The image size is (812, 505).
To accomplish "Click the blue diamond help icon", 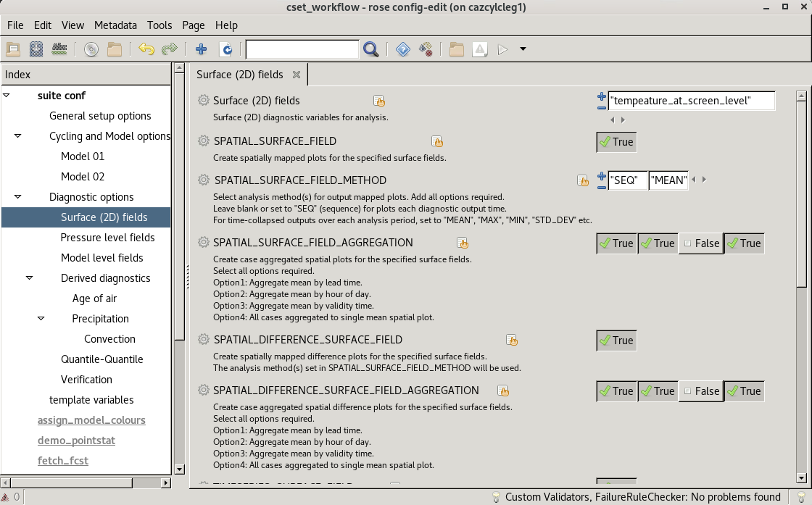I will pyautogui.click(x=403, y=50).
